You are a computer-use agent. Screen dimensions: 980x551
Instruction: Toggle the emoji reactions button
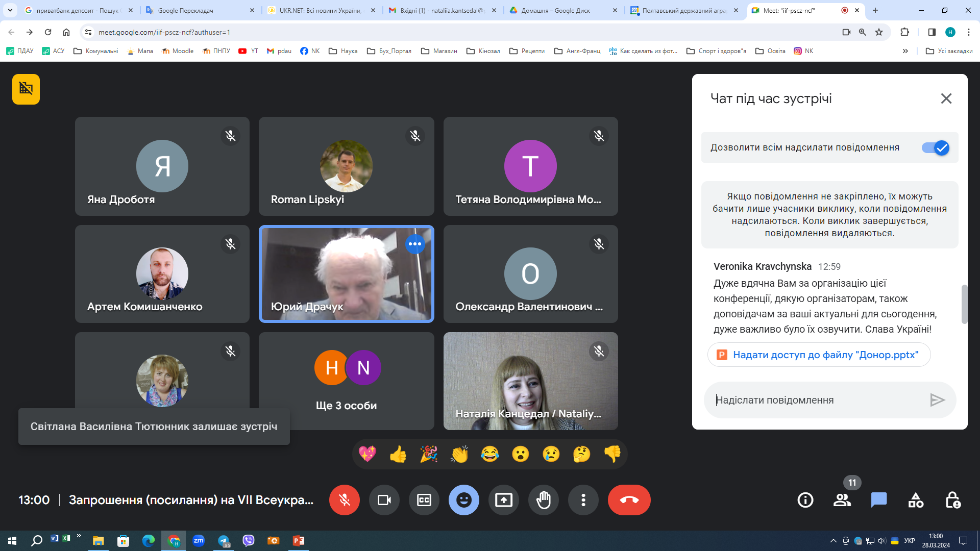[464, 500]
